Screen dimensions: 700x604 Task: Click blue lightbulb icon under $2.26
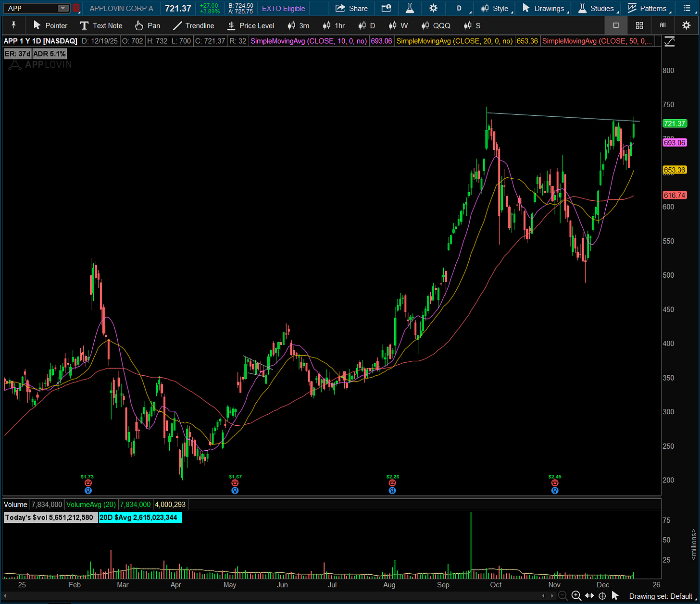392,491
